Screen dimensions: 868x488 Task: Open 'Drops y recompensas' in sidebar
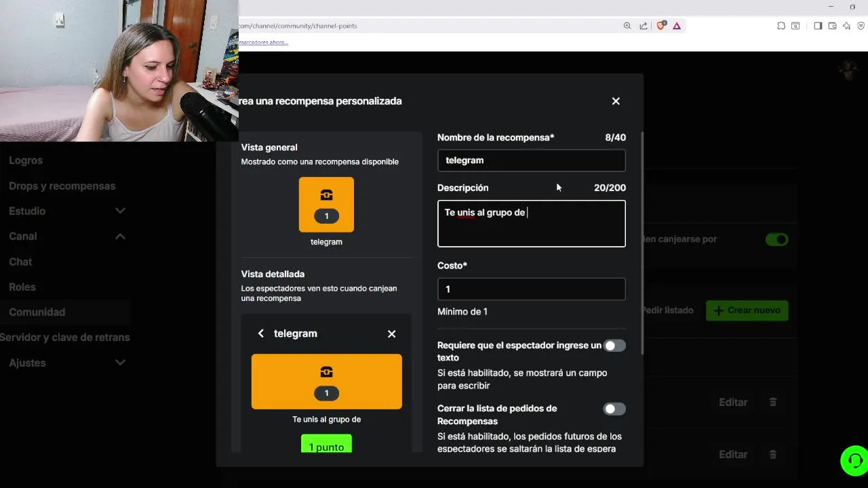(x=62, y=186)
